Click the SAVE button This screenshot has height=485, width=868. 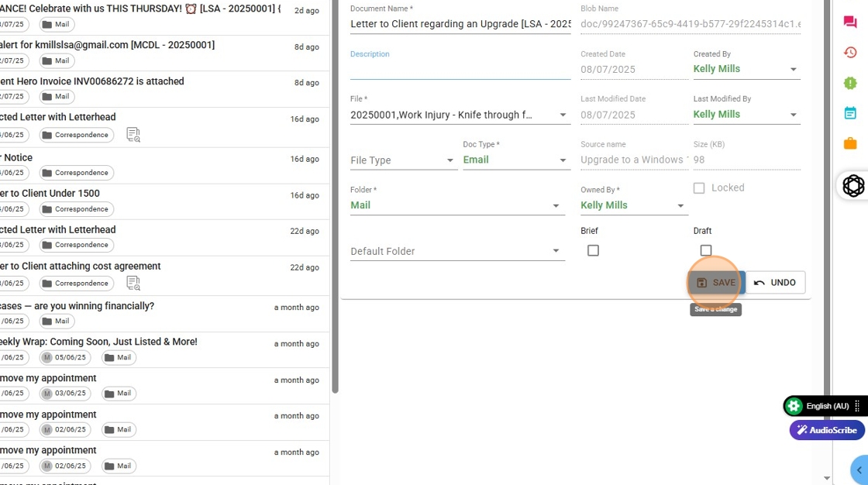(x=715, y=283)
